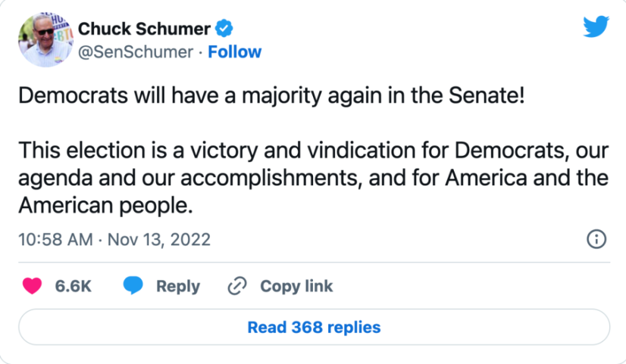626x364 pixels.
Task: Click the line starting with agenda and our
Action: [313, 178]
